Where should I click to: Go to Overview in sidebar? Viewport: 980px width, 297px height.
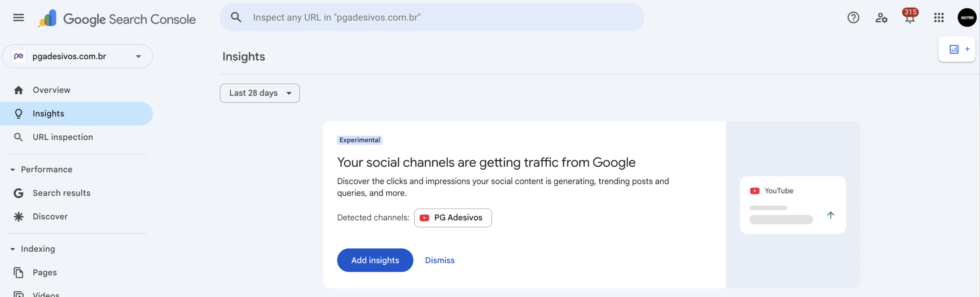click(x=51, y=90)
